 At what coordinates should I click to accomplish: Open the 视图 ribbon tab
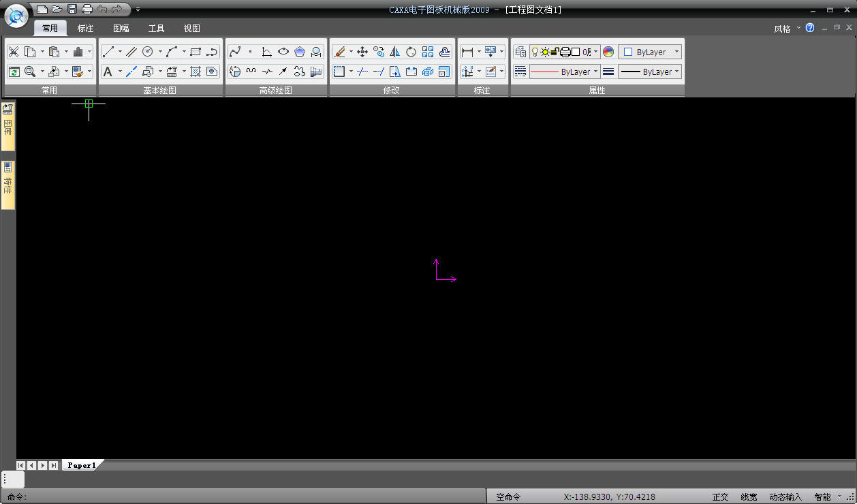[191, 29]
